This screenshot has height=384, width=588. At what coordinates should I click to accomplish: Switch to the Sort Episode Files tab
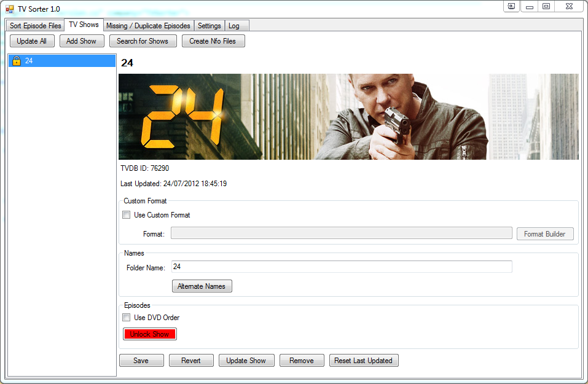point(36,26)
